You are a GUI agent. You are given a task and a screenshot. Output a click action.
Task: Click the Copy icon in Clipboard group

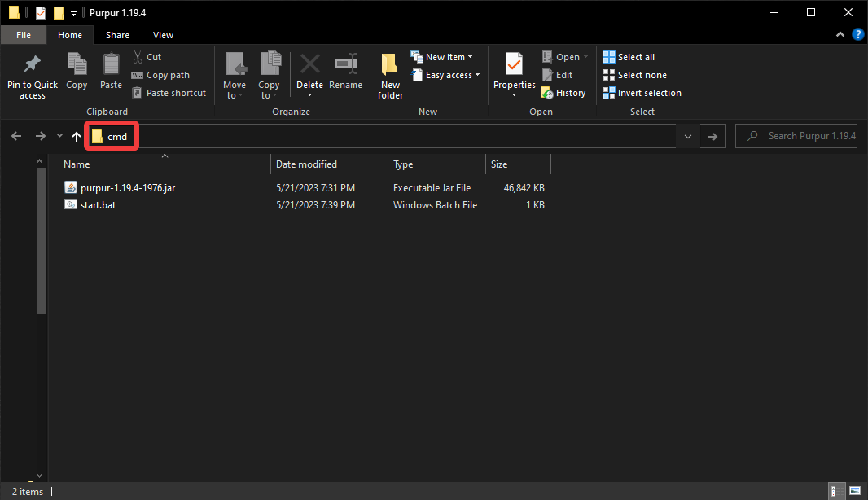[x=77, y=65]
